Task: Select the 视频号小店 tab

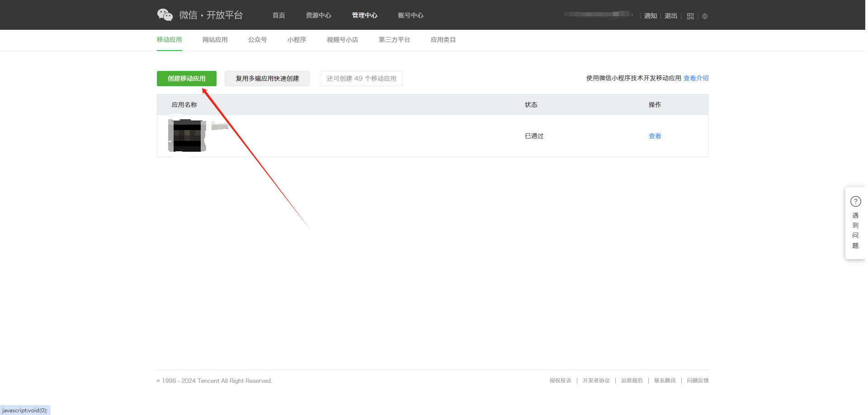Action: point(342,40)
